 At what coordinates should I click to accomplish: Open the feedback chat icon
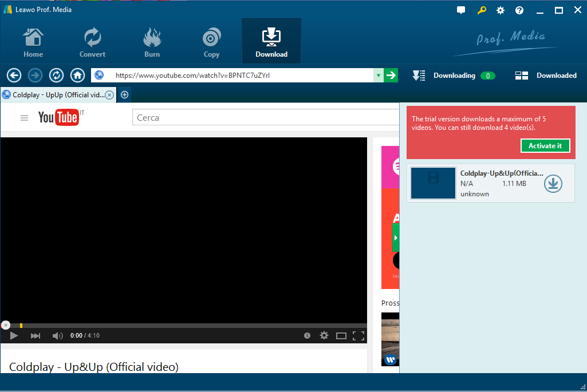(461, 10)
